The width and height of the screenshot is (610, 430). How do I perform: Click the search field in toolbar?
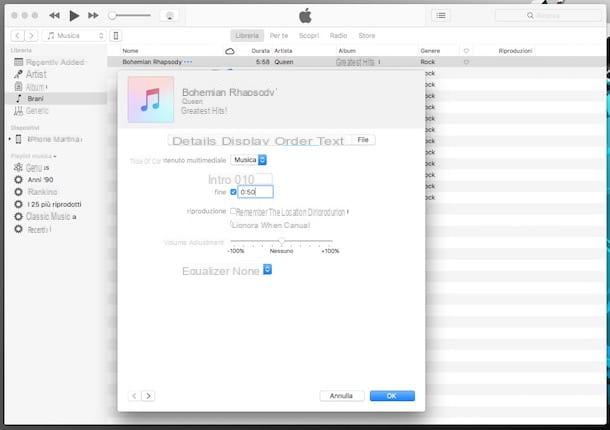point(548,16)
